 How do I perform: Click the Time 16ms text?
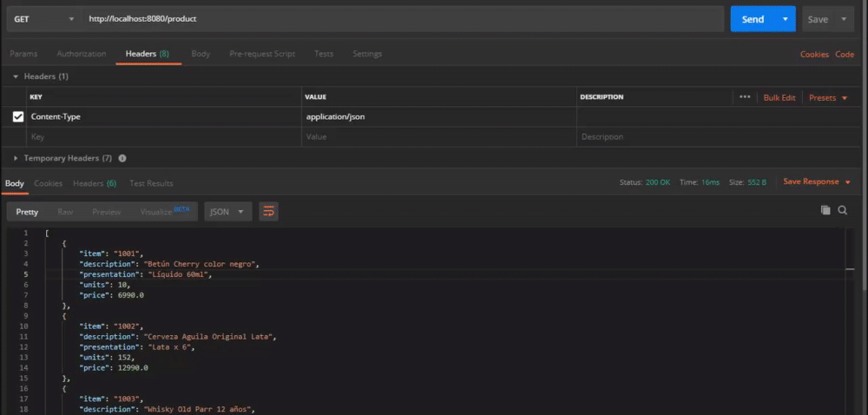pyautogui.click(x=700, y=182)
